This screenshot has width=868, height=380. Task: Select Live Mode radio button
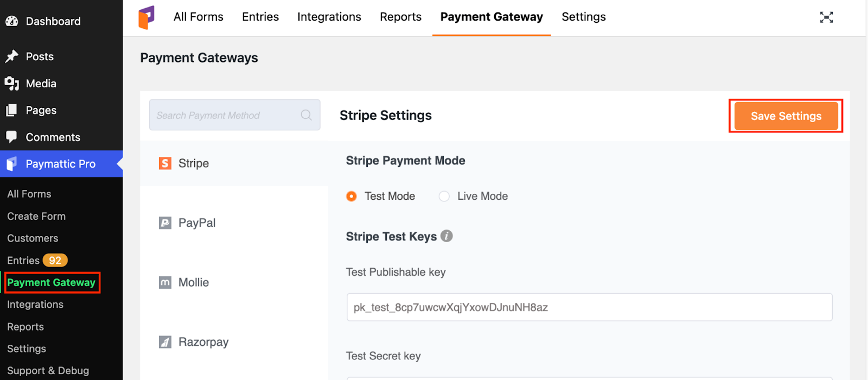pyautogui.click(x=444, y=196)
